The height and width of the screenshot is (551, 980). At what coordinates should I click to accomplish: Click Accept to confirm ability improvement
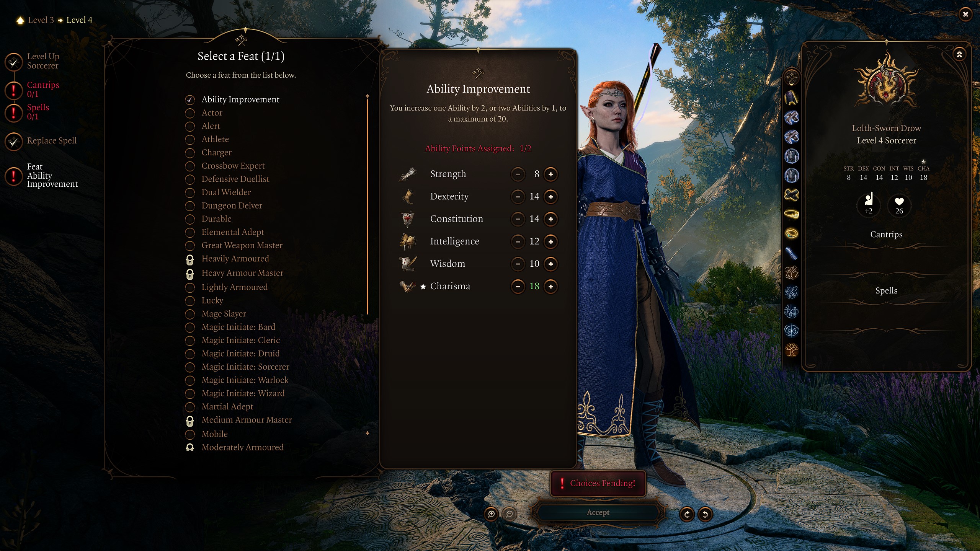tap(596, 512)
